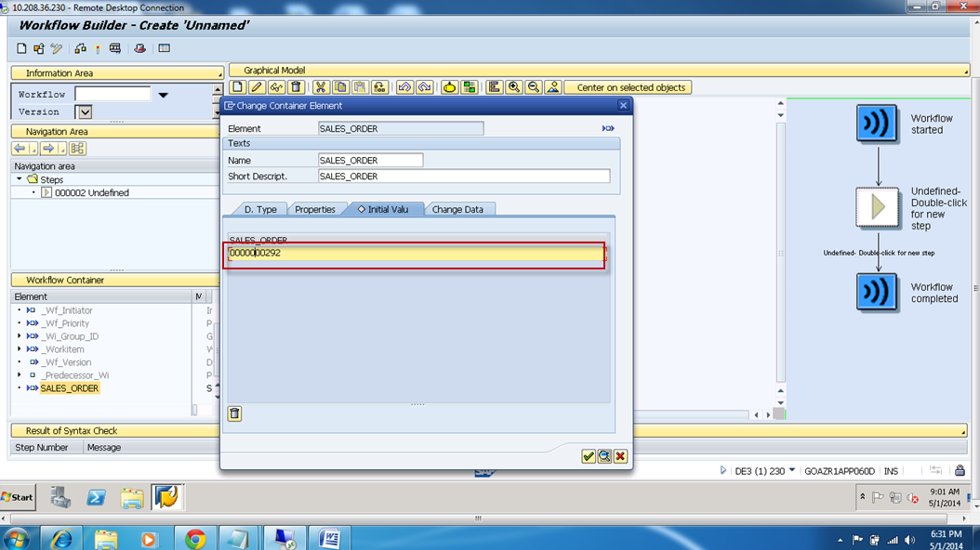Open the Workflow dropdown in Information Area
This screenshot has width=980, height=550.
[x=164, y=94]
